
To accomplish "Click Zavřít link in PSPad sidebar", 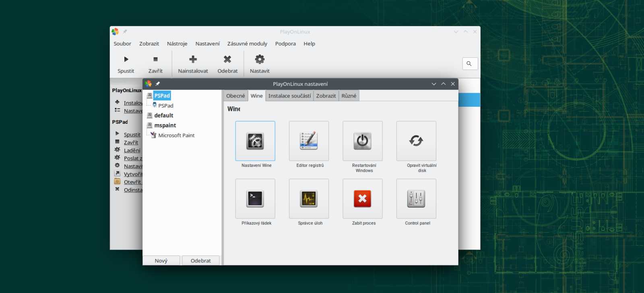I will point(131,142).
